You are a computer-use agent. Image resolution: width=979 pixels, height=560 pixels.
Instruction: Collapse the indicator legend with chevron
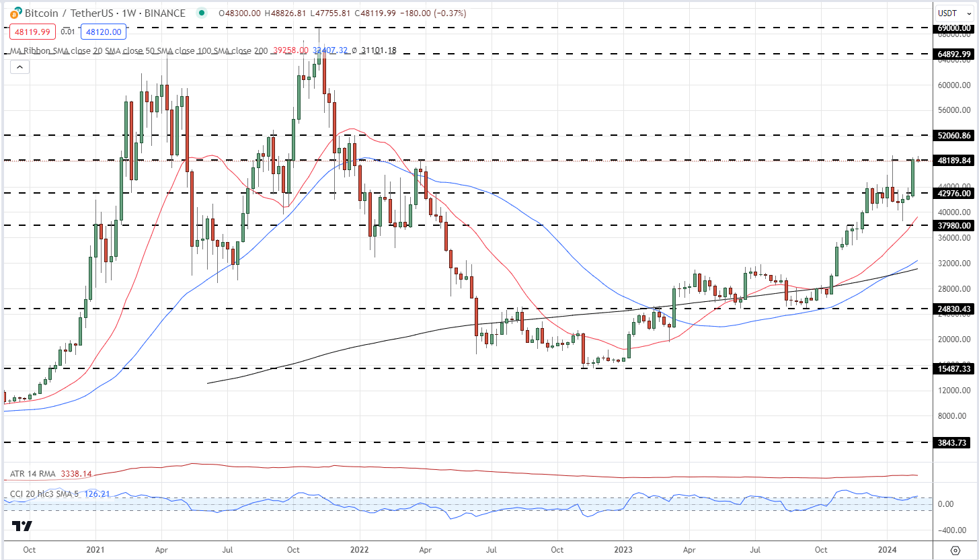click(x=19, y=67)
